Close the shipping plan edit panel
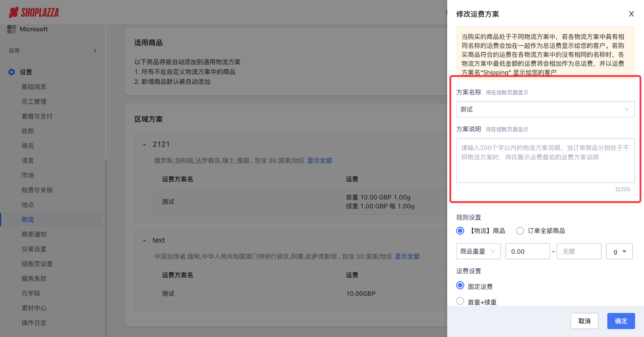This screenshot has height=337, width=644. (x=631, y=14)
